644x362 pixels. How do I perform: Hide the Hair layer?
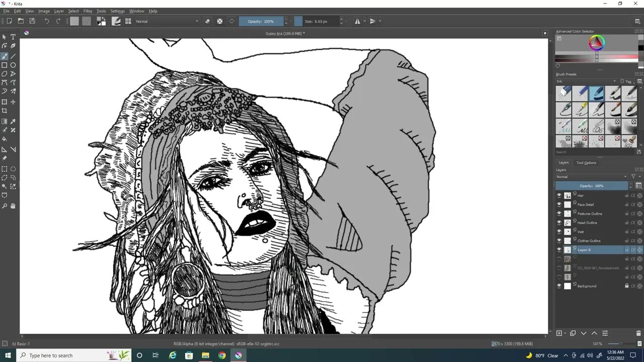point(559,196)
